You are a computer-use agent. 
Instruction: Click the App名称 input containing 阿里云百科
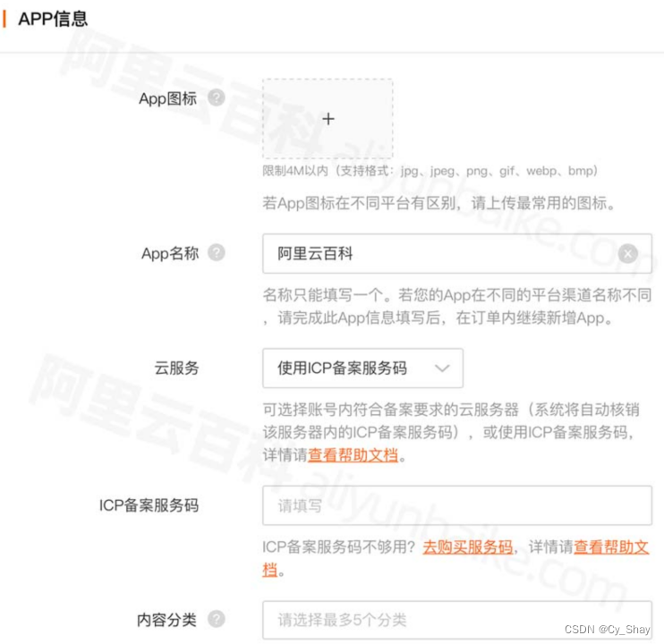(x=457, y=254)
